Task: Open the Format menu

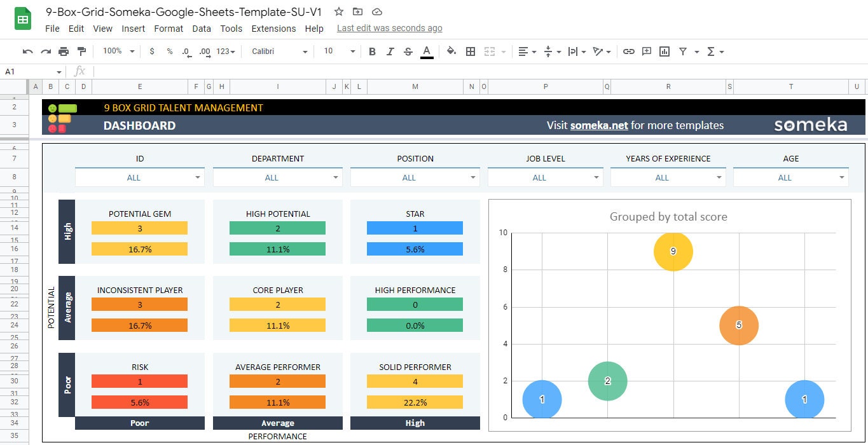Action: pos(169,28)
